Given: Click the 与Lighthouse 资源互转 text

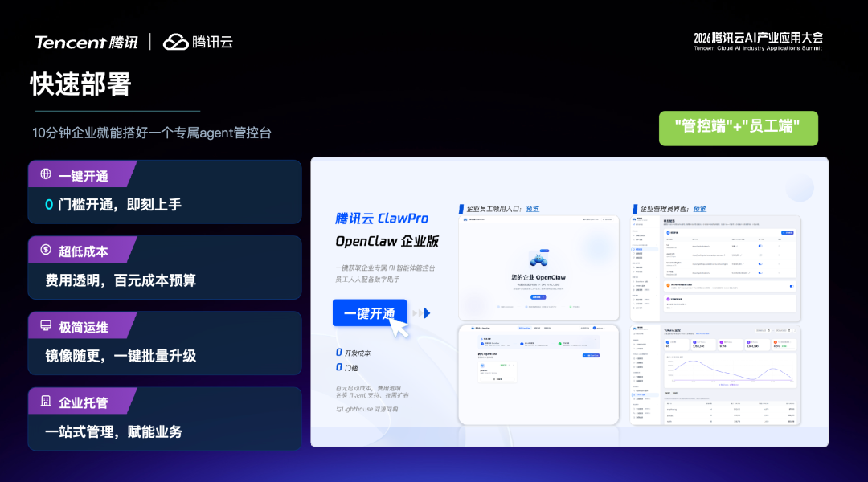Looking at the screenshot, I should tap(366, 409).
